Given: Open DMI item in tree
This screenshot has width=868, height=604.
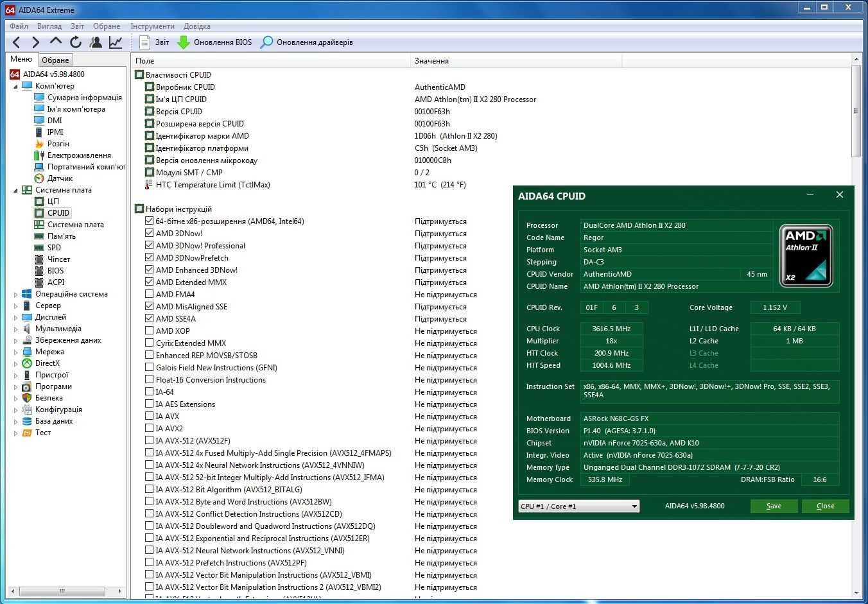Looking at the screenshot, I should click(55, 121).
